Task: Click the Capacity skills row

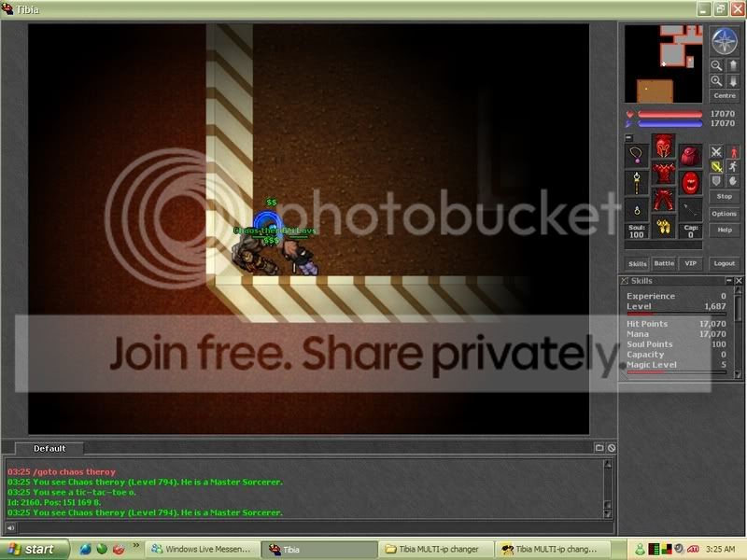Action: 676,355
